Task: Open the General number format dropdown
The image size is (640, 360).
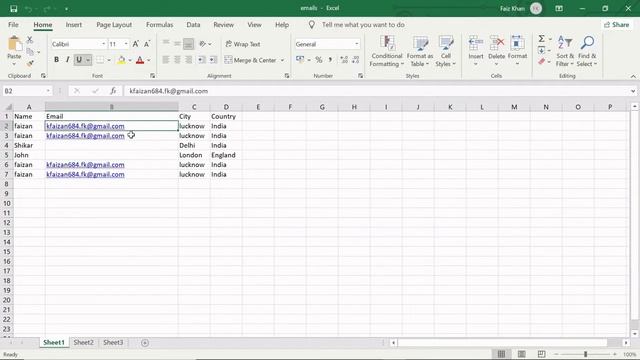Action: 356,44
